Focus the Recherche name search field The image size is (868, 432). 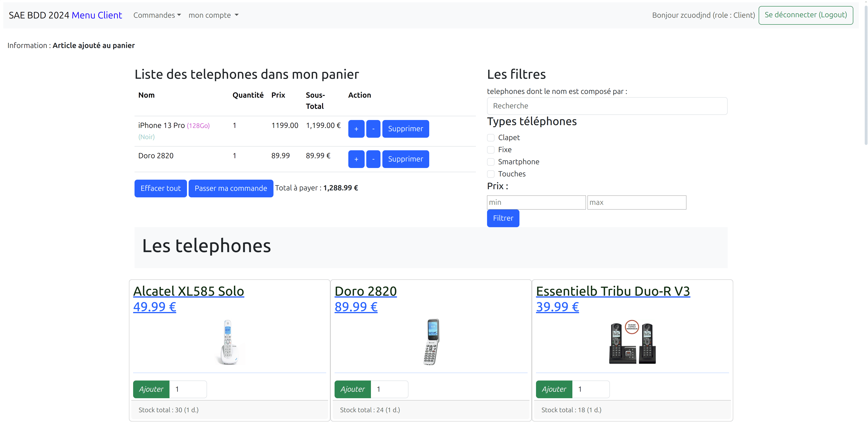(606, 106)
